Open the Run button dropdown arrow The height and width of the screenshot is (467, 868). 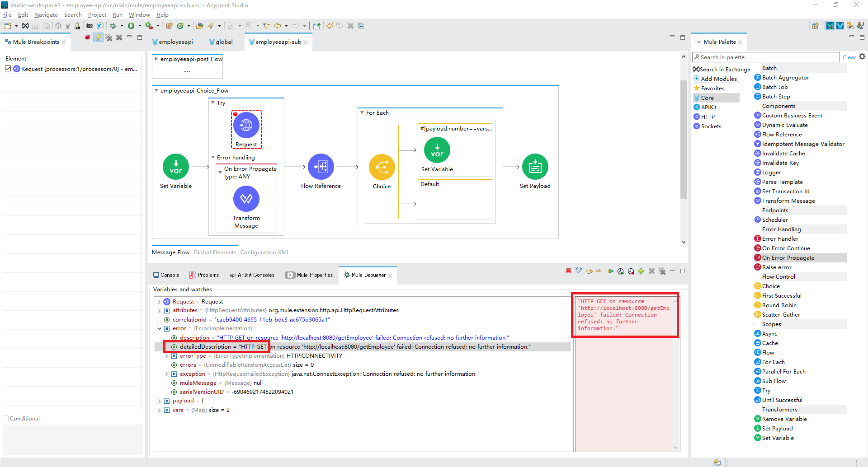[x=140, y=26]
